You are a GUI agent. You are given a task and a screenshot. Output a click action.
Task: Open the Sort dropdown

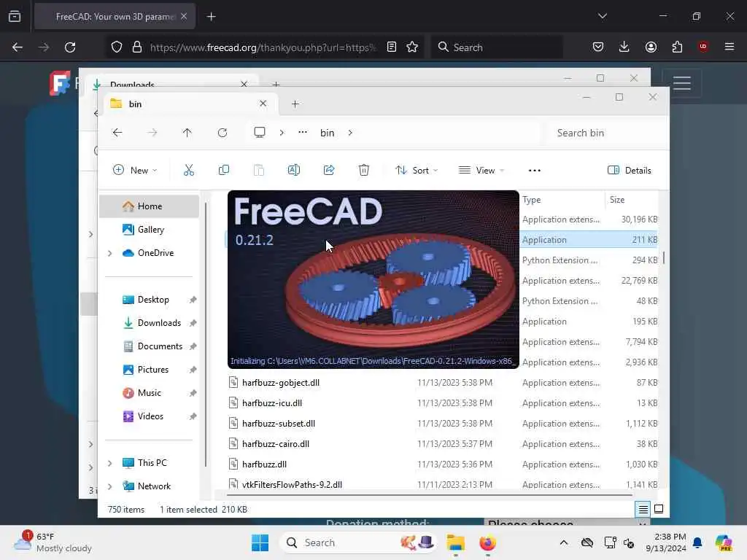point(417,170)
